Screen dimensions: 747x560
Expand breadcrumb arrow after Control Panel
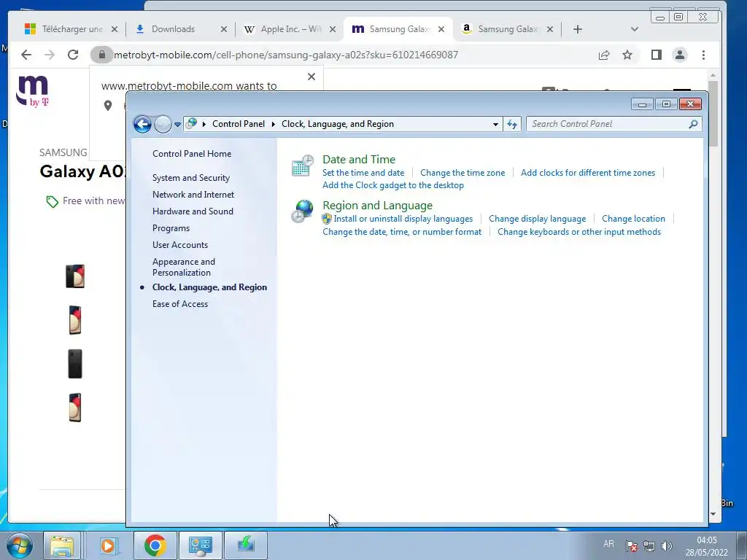pyautogui.click(x=274, y=124)
